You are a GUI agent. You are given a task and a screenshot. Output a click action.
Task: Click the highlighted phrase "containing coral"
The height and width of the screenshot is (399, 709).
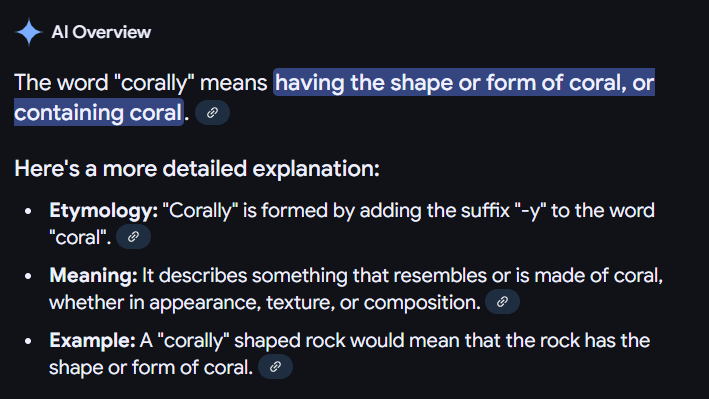click(98, 113)
